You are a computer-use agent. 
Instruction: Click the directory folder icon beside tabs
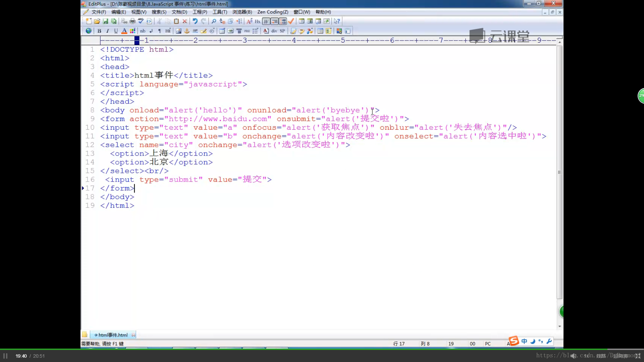pos(85,335)
